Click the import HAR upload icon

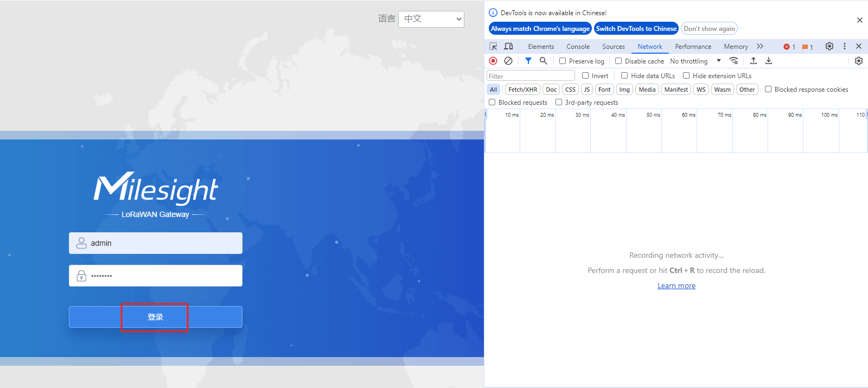click(x=754, y=61)
